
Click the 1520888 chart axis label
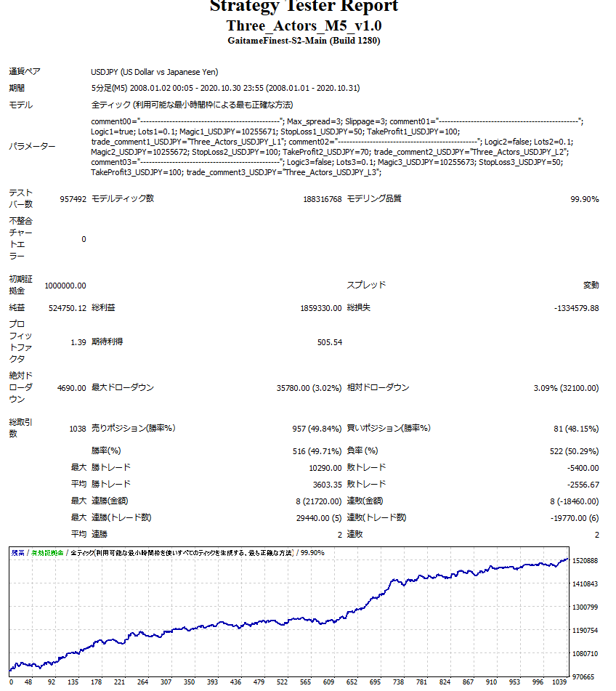[585, 561]
